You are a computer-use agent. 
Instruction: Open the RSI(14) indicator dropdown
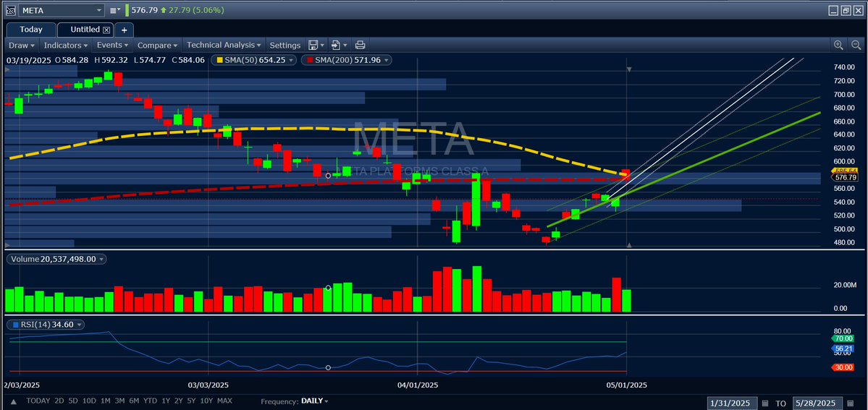(79, 325)
